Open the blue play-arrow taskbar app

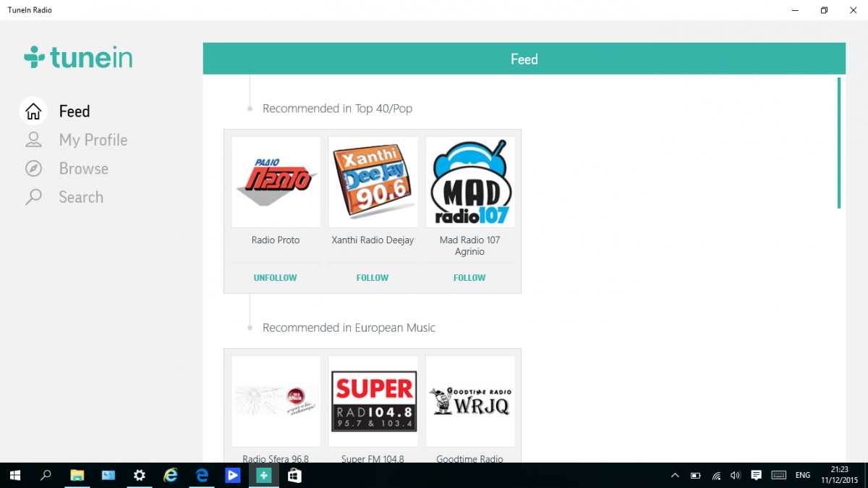point(233,476)
